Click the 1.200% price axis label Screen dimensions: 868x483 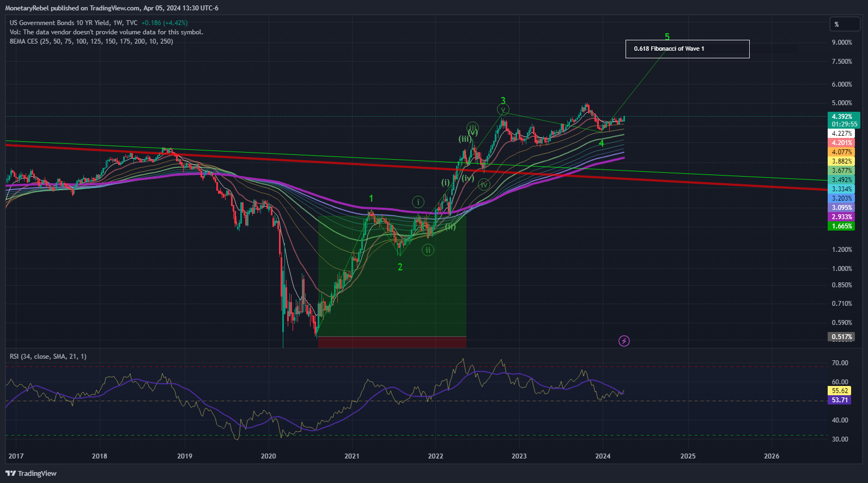tap(842, 250)
